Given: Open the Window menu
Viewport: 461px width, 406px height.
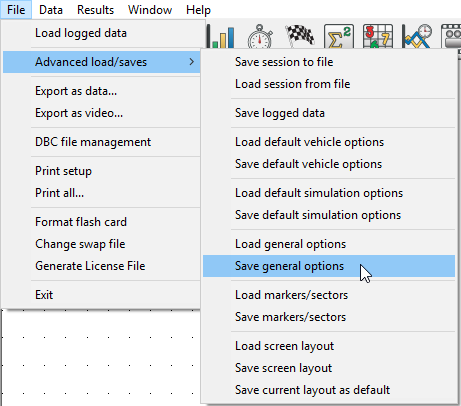Looking at the screenshot, I should pos(150,10).
